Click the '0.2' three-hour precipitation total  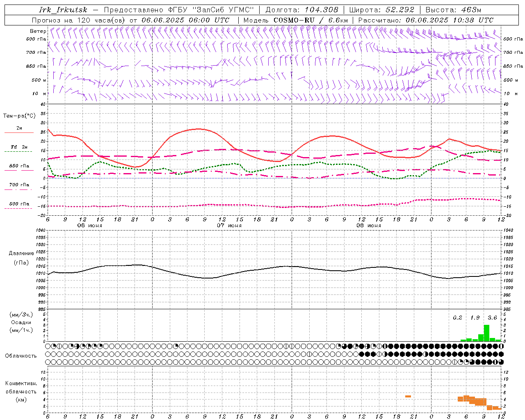457,318
